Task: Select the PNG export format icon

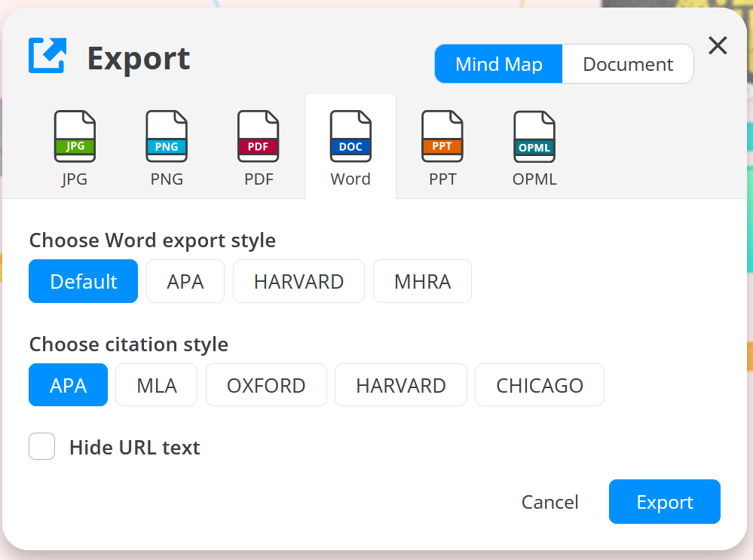Action: click(166, 136)
